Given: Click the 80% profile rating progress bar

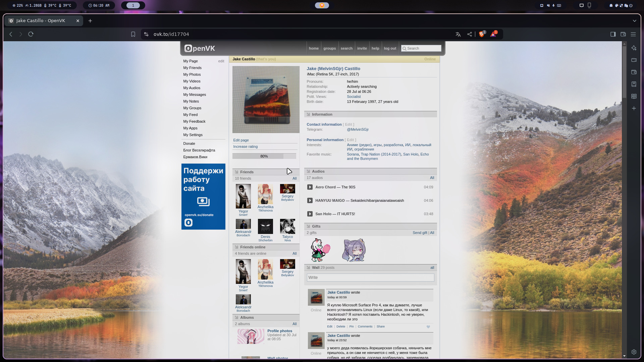Looking at the screenshot, I should tap(264, 156).
